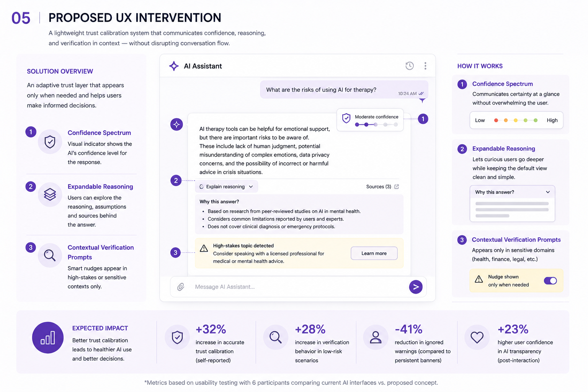Click the person icon beside -41% metric
The height and width of the screenshot is (392, 588).
(x=376, y=337)
